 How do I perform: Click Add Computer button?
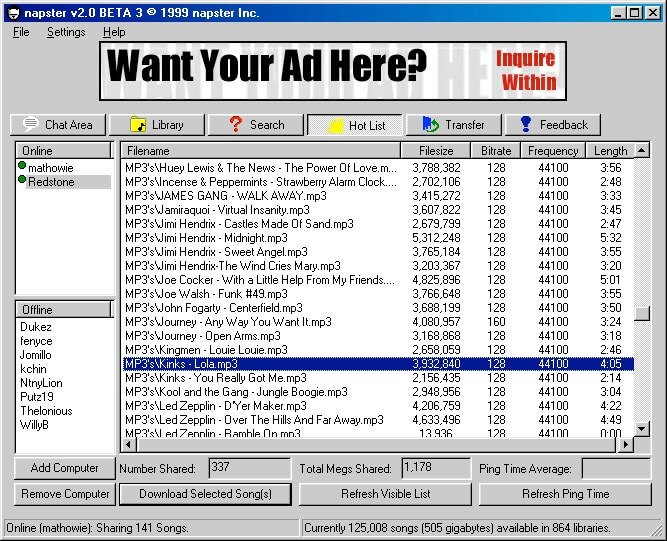(x=65, y=468)
